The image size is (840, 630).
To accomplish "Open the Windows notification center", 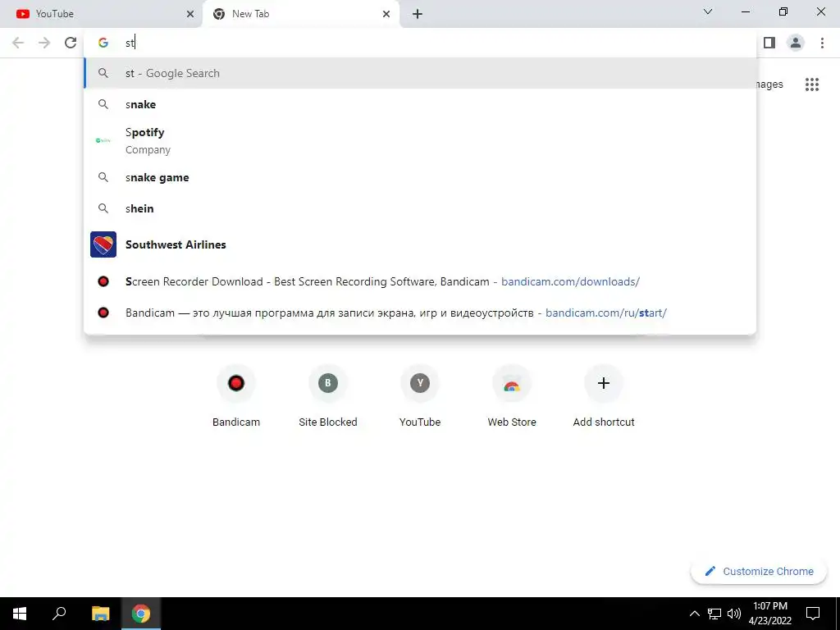I will pos(813,614).
